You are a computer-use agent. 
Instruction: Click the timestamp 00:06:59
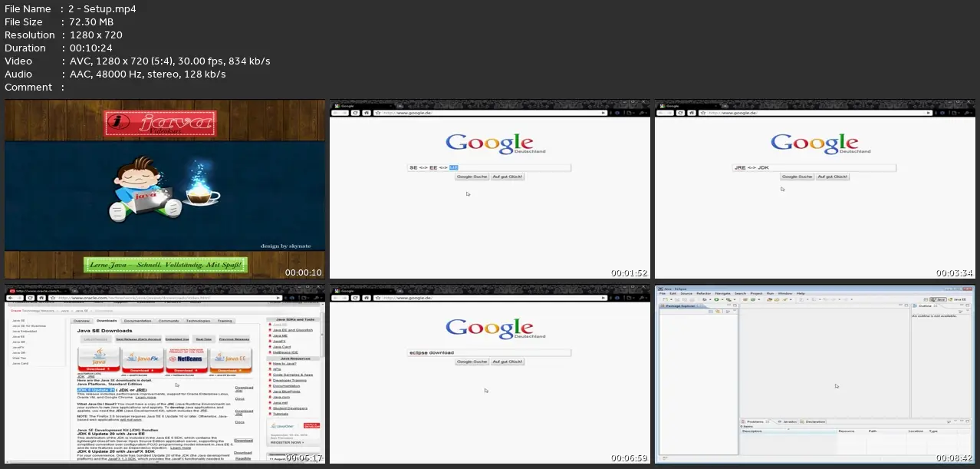pyautogui.click(x=629, y=457)
